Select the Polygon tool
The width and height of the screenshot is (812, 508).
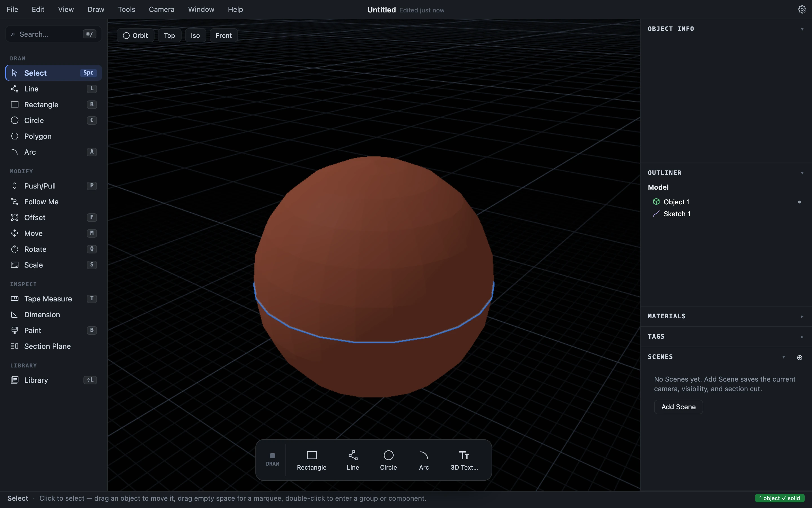[54, 136]
